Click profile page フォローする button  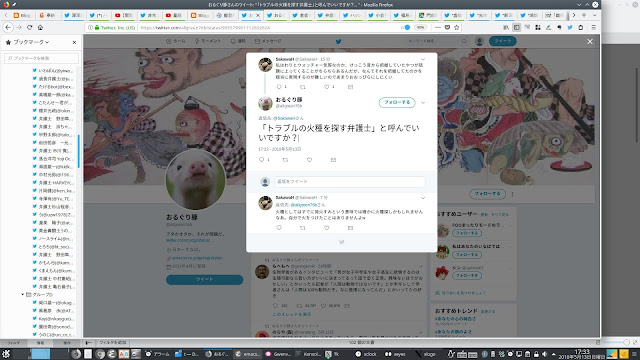[x=487, y=193]
